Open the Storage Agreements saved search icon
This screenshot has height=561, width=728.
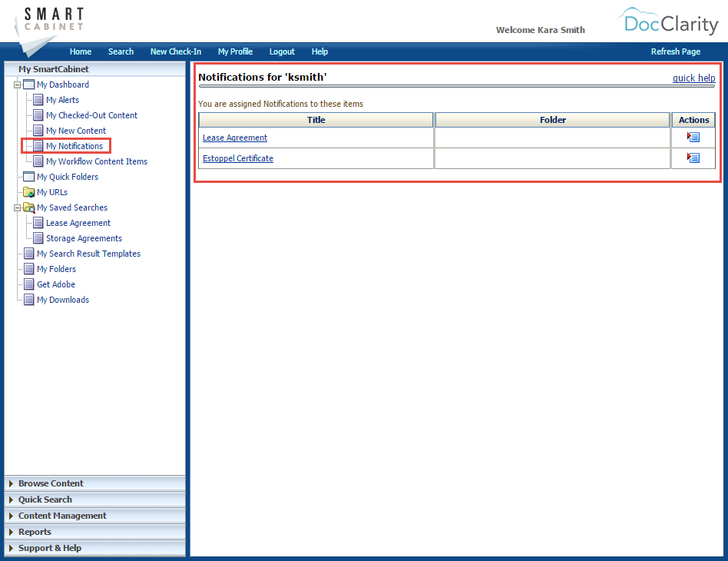click(x=38, y=238)
